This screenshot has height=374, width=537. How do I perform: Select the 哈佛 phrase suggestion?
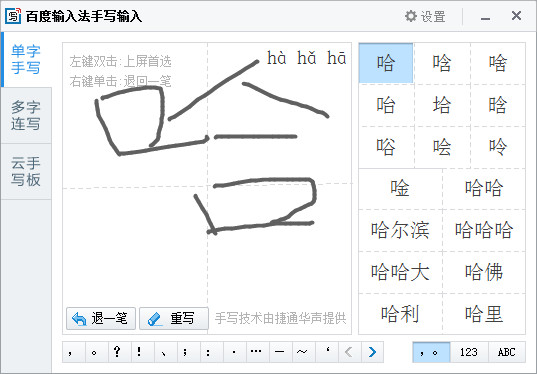[x=484, y=272]
